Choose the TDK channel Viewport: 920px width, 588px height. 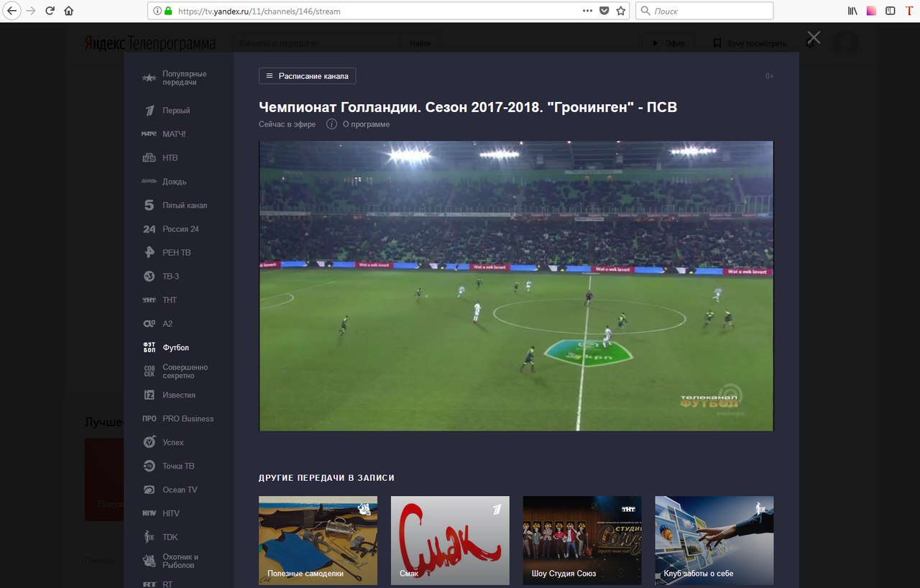click(160, 538)
